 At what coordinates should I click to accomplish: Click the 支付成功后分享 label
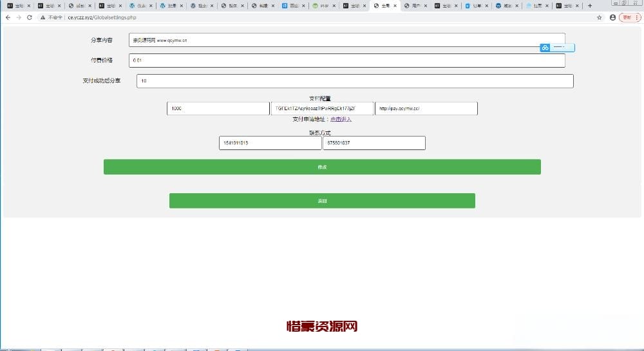(102, 81)
